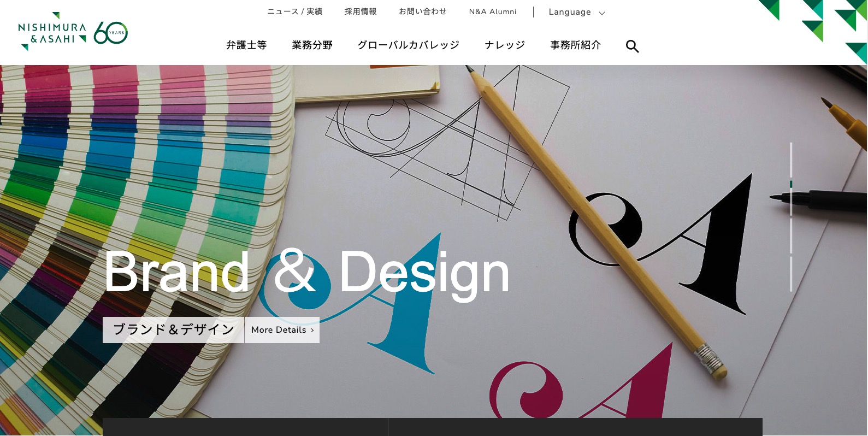Go to ニュース / 実績 page
Viewport: 868px width, 436px height.
(294, 11)
